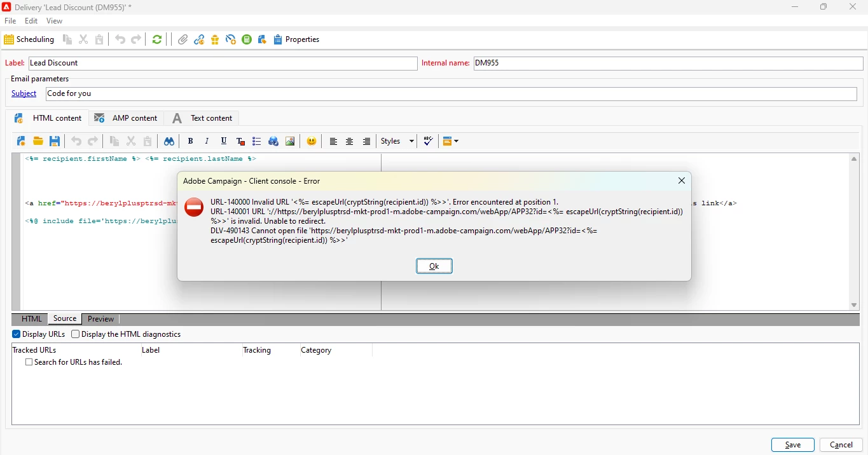Open the Edit menu
Screen dimensions: 868x455
[31, 21]
